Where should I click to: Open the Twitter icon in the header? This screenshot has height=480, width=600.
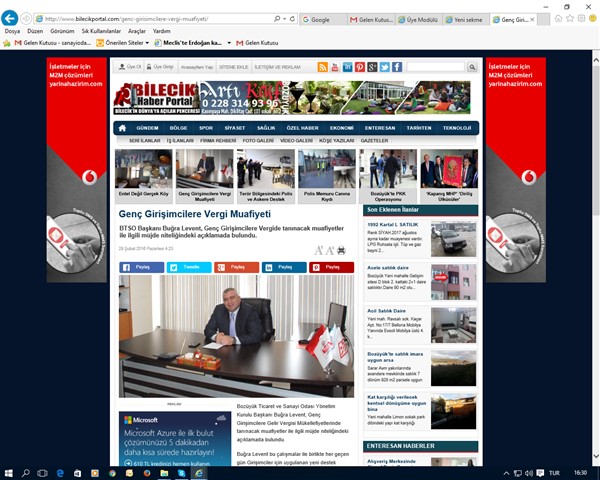385,67
